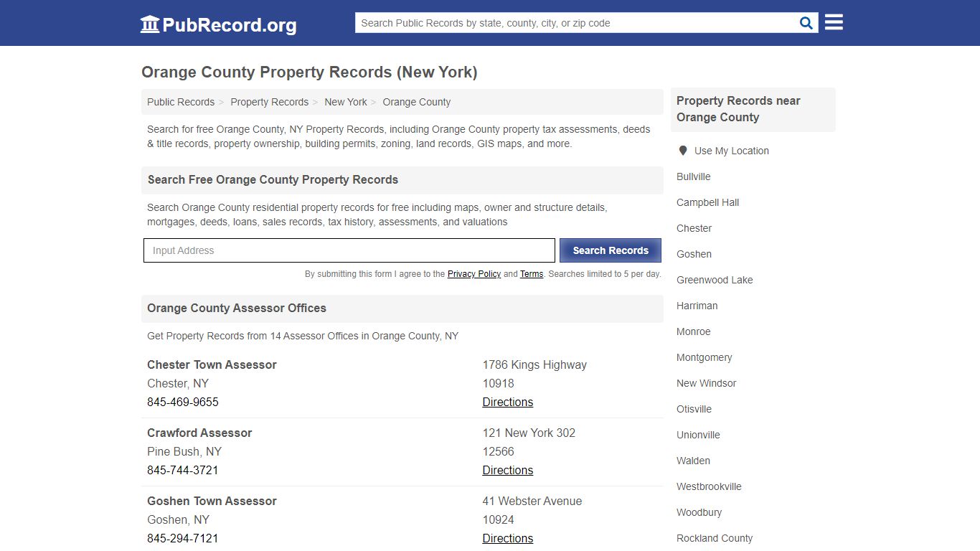Select Monroe nearby location
This screenshot has width=980, height=551.
tap(694, 331)
